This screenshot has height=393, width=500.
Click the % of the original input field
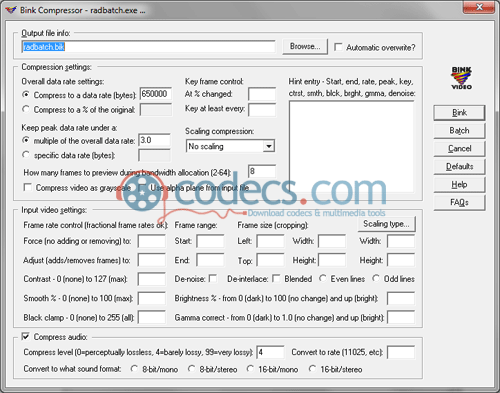coord(156,109)
